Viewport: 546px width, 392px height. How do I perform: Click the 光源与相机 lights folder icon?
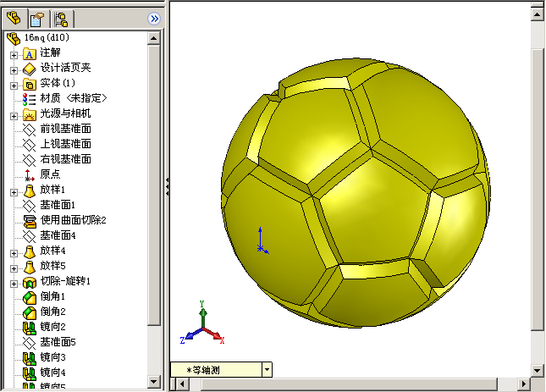[x=30, y=114]
